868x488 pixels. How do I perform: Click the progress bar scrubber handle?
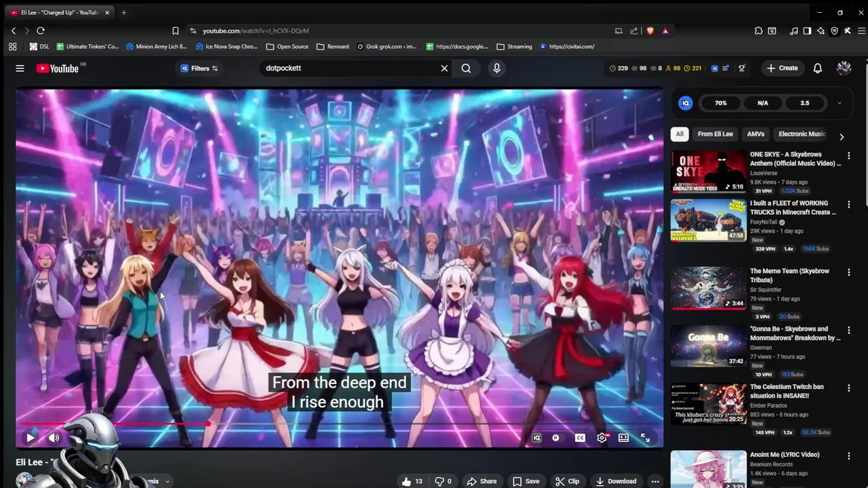click(209, 424)
